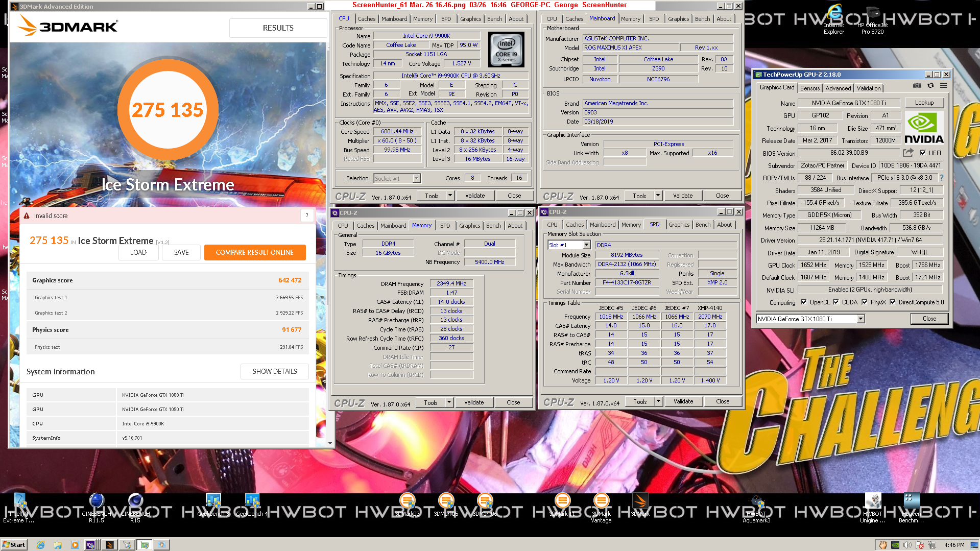Open Bench tab in CPU-Z Mainboard window
The height and width of the screenshot is (551, 980).
click(702, 19)
